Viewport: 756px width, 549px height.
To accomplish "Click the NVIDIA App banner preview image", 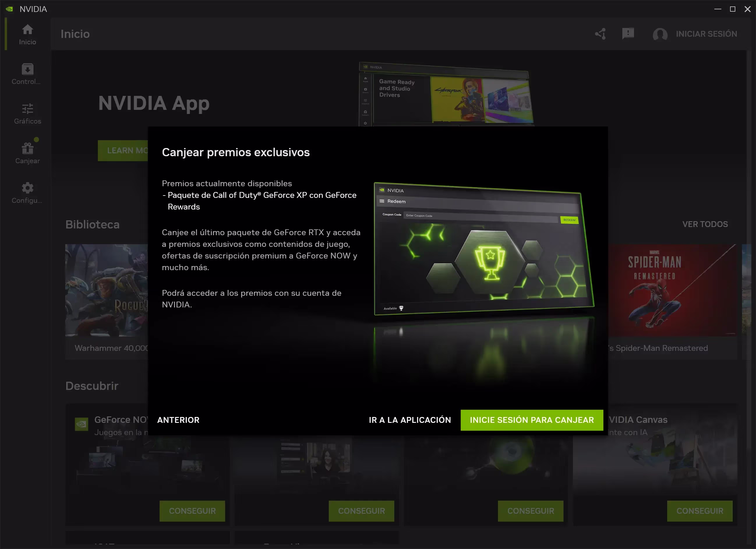I will coord(447,94).
